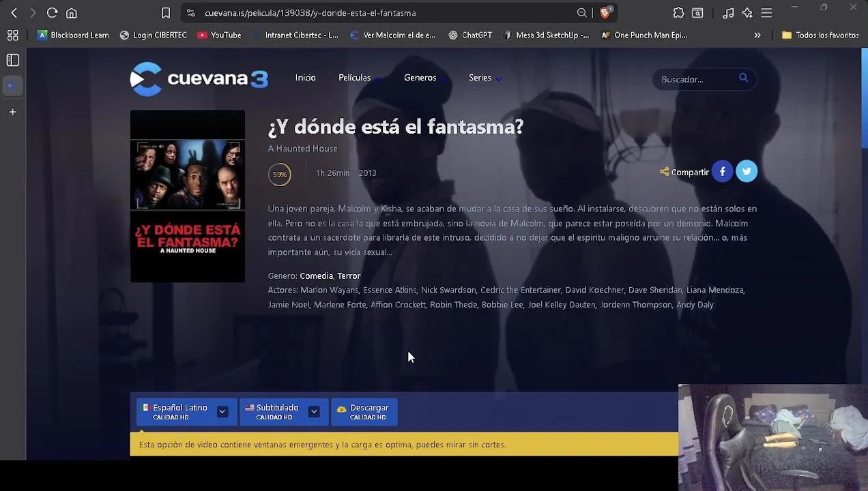The height and width of the screenshot is (491, 868).
Task: Click the Cuevana 3 logo
Action: [x=199, y=79]
